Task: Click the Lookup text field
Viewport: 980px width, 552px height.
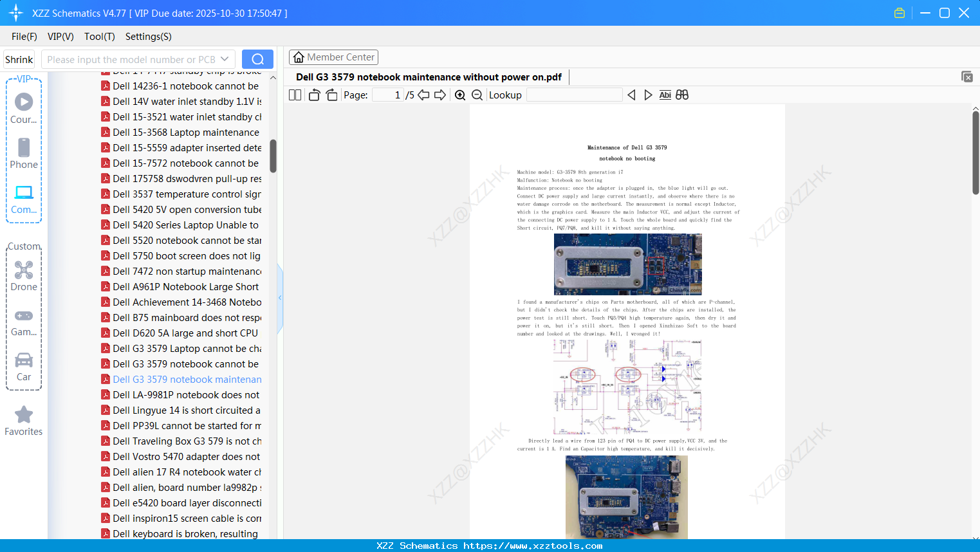Action: [x=574, y=95]
